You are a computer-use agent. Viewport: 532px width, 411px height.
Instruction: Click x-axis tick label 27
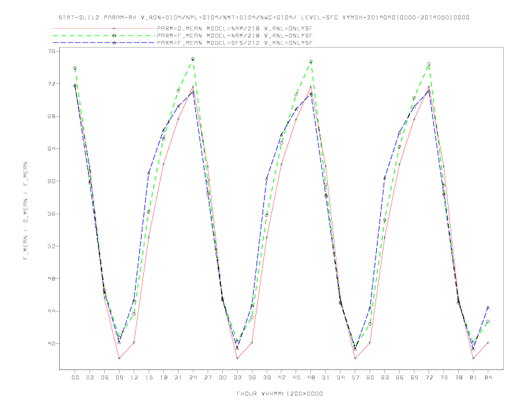click(x=208, y=377)
